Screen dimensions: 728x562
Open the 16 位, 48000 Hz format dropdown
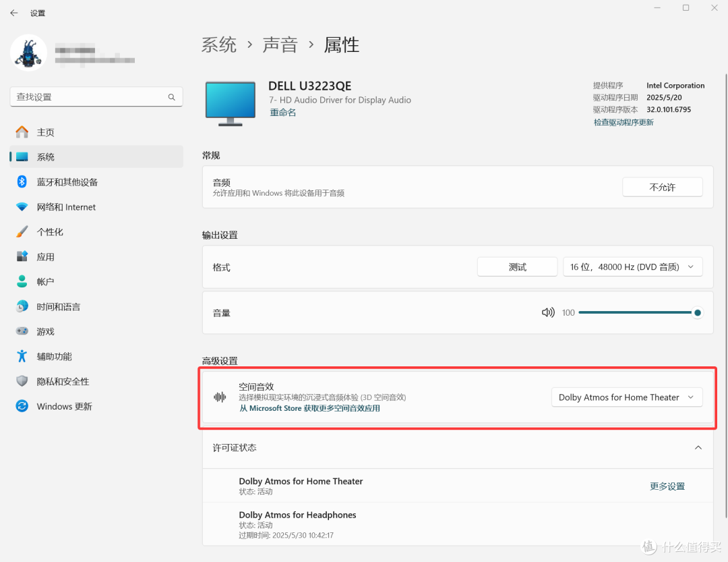[x=632, y=266]
